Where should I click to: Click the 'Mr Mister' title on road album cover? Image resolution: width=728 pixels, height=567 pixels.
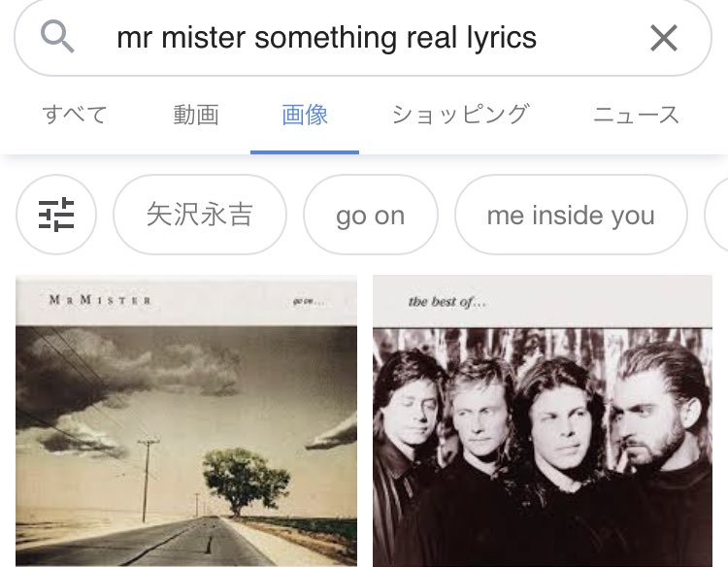click(100, 300)
